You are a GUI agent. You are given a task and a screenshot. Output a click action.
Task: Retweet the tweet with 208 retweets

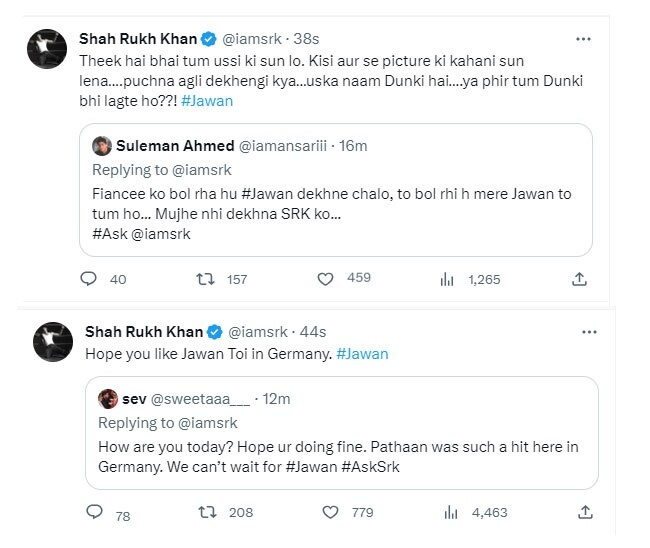click(208, 512)
